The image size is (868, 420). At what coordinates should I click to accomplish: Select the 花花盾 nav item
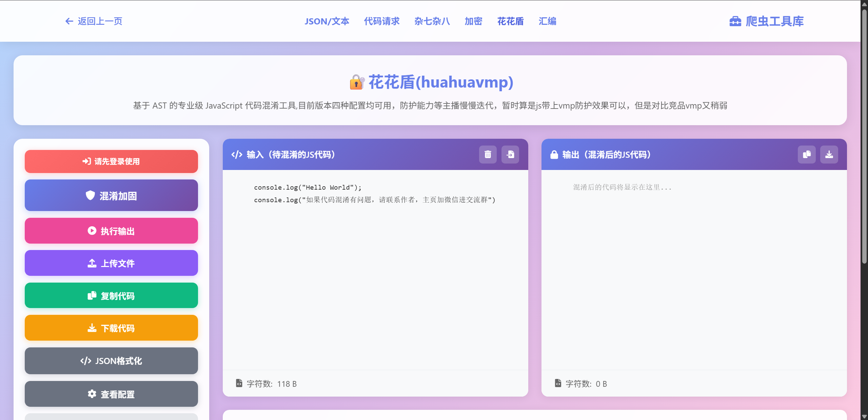(x=510, y=21)
